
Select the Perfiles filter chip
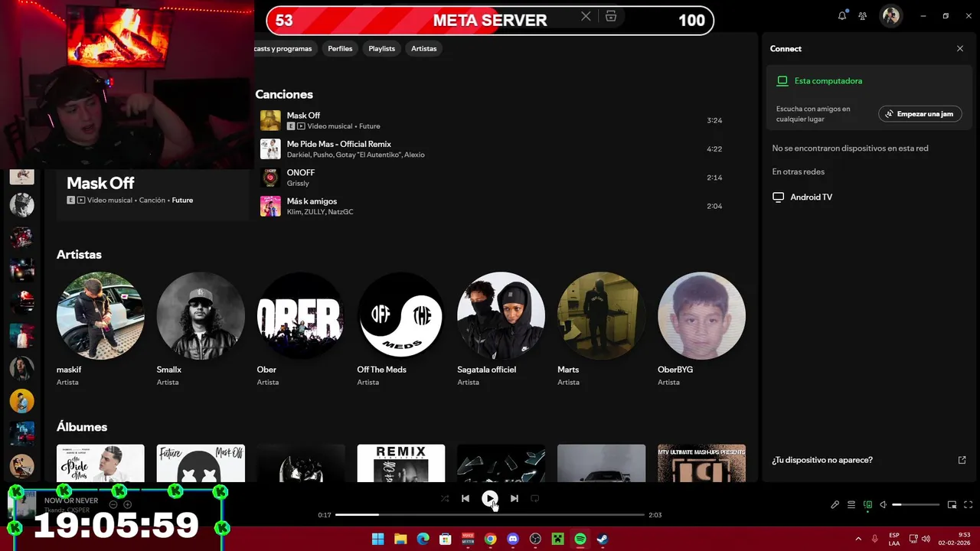pos(340,48)
